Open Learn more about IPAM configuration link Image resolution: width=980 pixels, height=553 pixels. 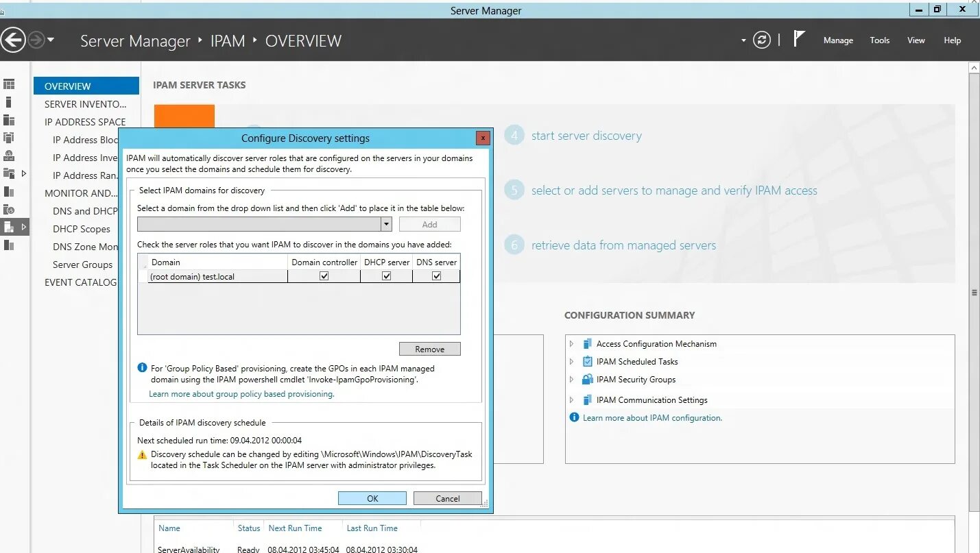(652, 417)
